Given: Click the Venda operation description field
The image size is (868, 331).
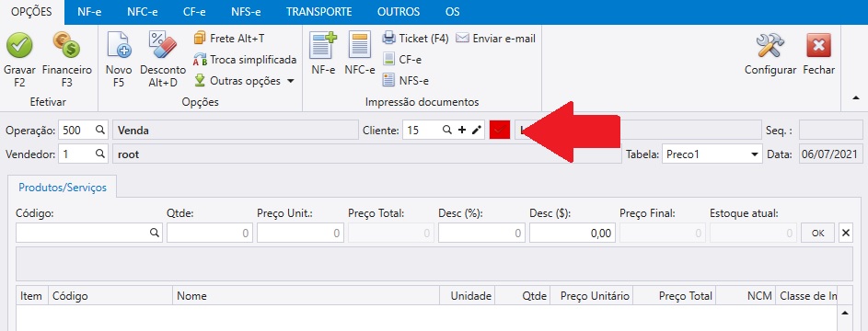Looking at the screenshot, I should coord(236,131).
